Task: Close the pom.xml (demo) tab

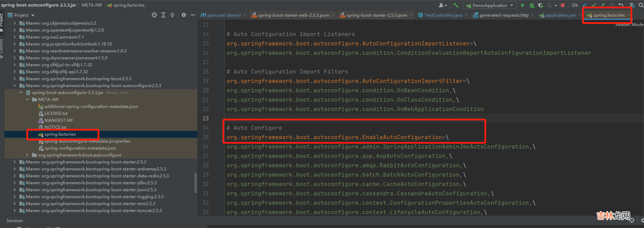Action: [245, 15]
